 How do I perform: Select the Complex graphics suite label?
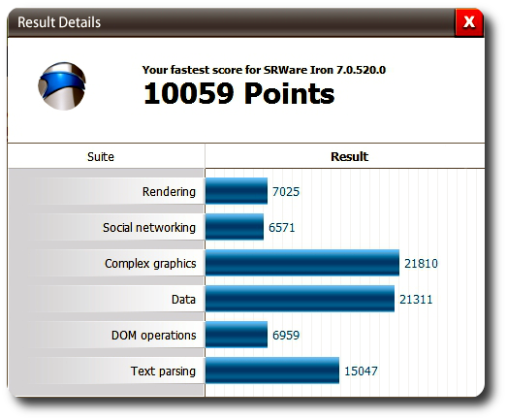(x=150, y=264)
